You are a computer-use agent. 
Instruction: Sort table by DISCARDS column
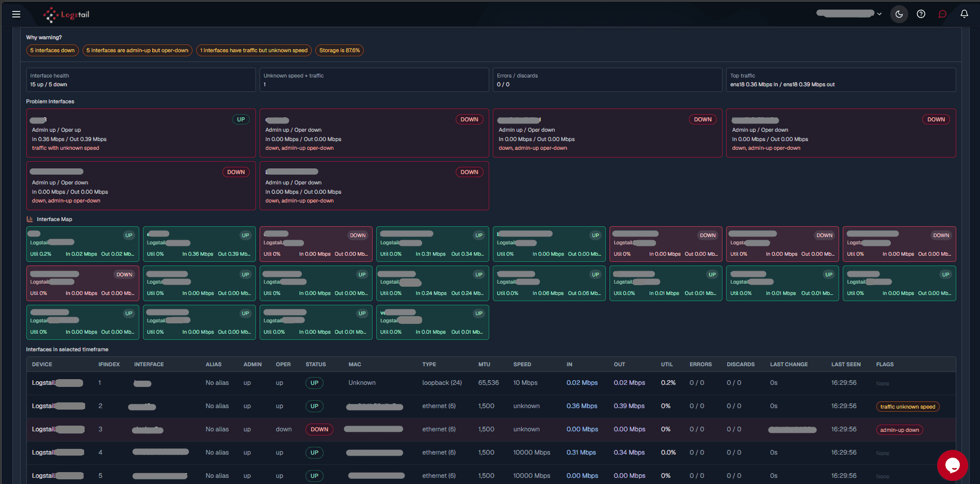pyautogui.click(x=741, y=365)
